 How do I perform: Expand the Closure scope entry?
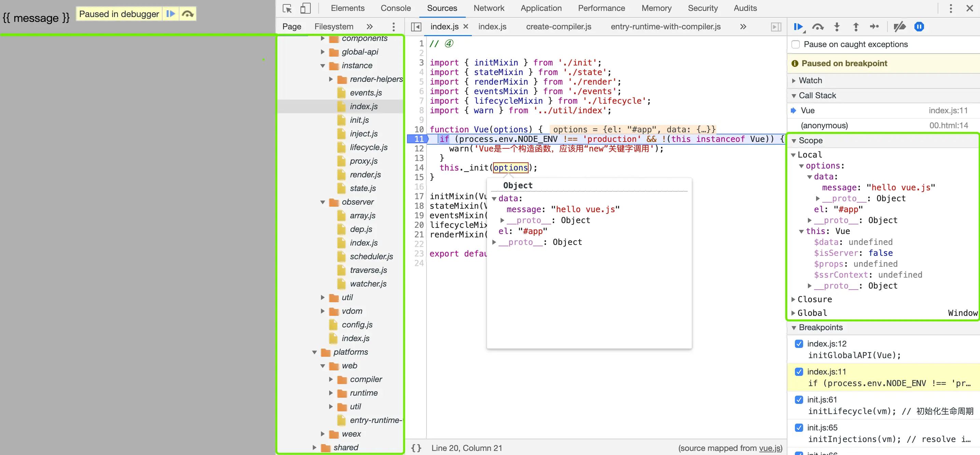click(x=814, y=299)
